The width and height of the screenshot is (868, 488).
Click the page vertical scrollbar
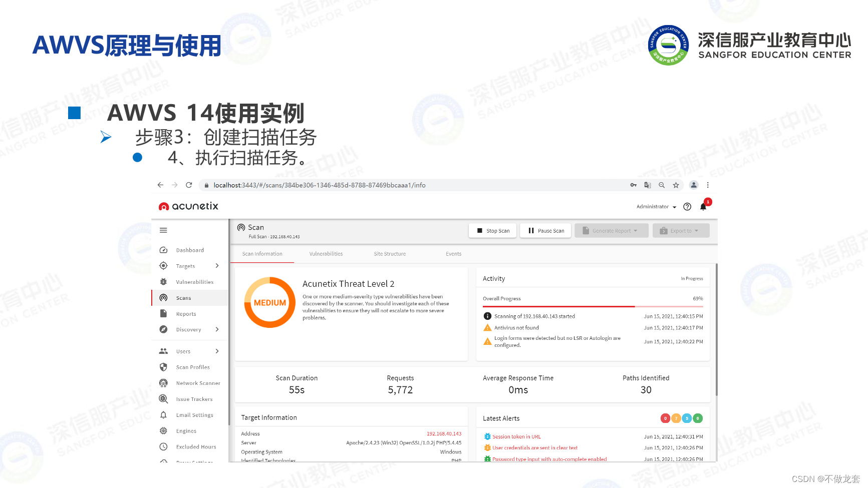click(x=716, y=329)
